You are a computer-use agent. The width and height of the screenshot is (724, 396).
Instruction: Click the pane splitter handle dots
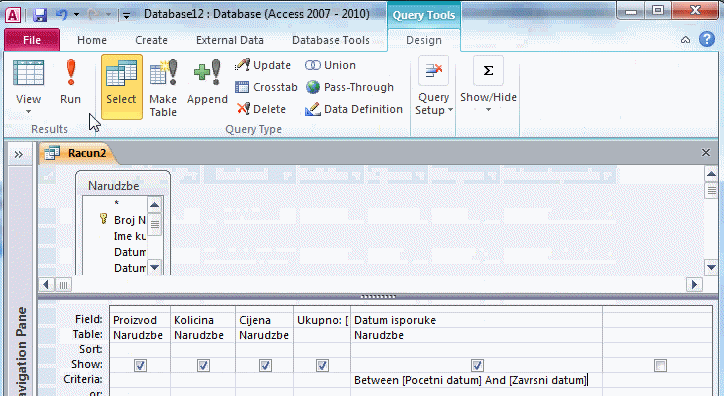pos(378,297)
